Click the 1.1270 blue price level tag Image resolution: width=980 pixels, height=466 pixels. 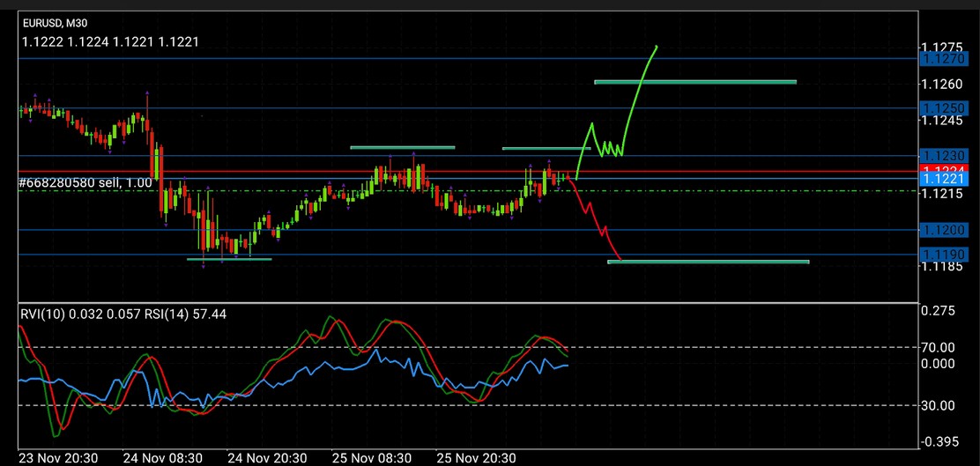[x=944, y=59]
